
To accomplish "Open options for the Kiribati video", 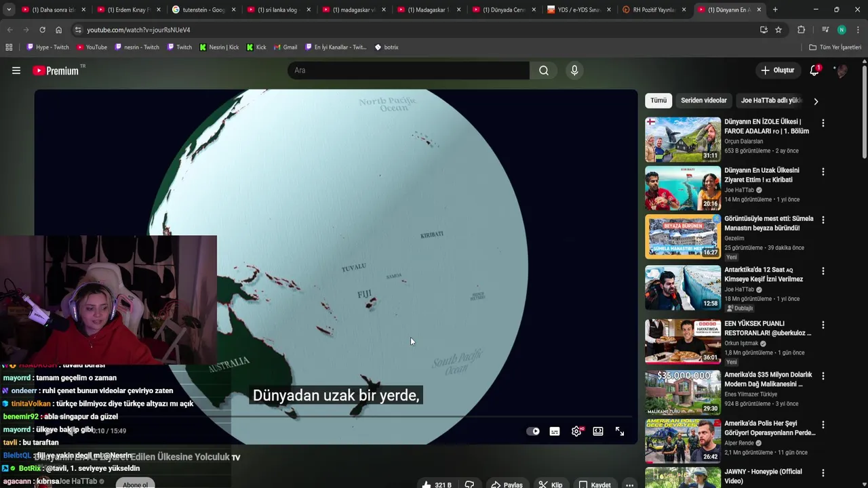I will [823, 172].
